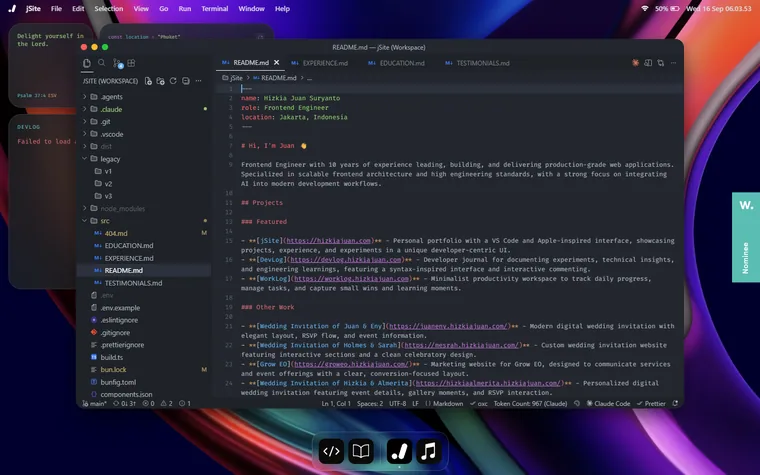Click the Prettier status bar item
This screenshot has width=760, height=475.
pyautogui.click(x=651, y=403)
